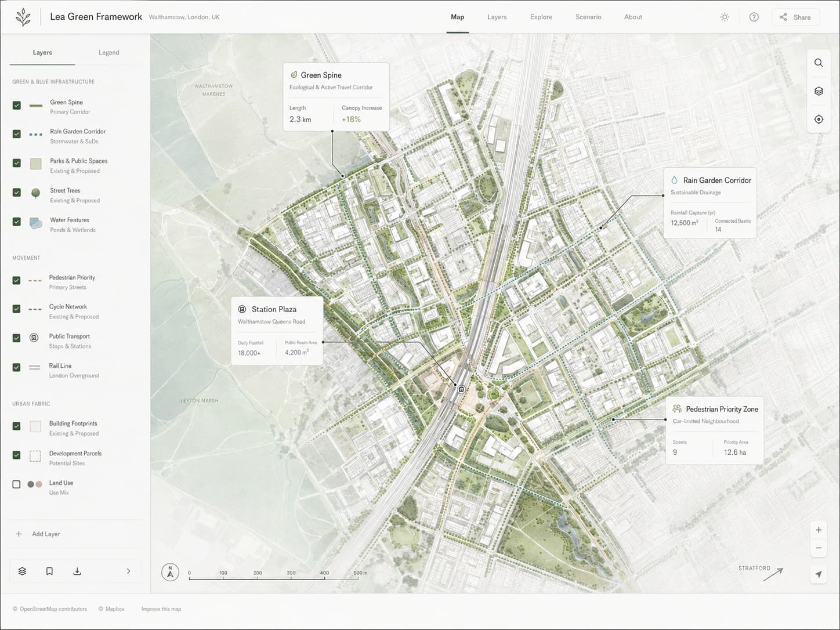Viewport: 840px width, 630px height.
Task: Switch to the Map tab
Action: (x=458, y=17)
